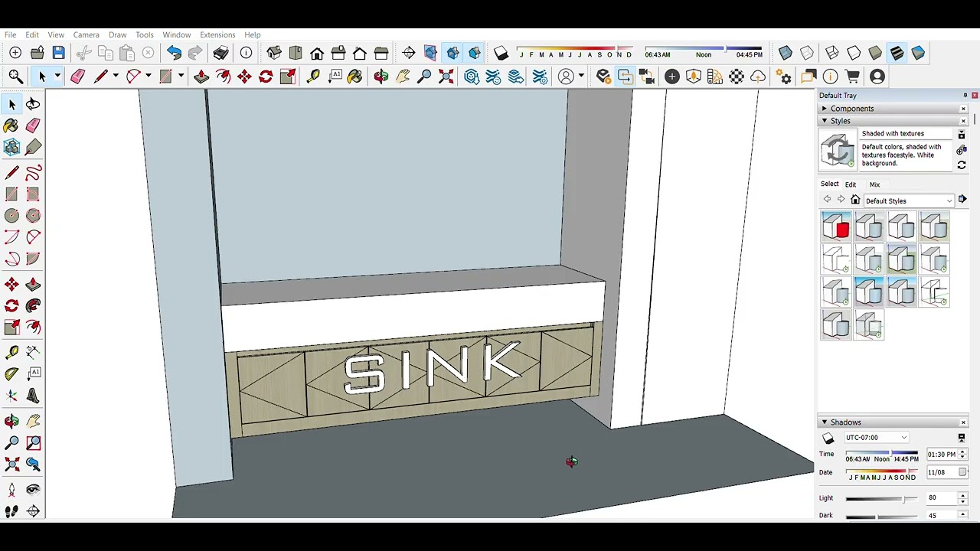980x551 pixels.
Task: Activate the Orbit tool in top toolbar
Action: pos(381,77)
